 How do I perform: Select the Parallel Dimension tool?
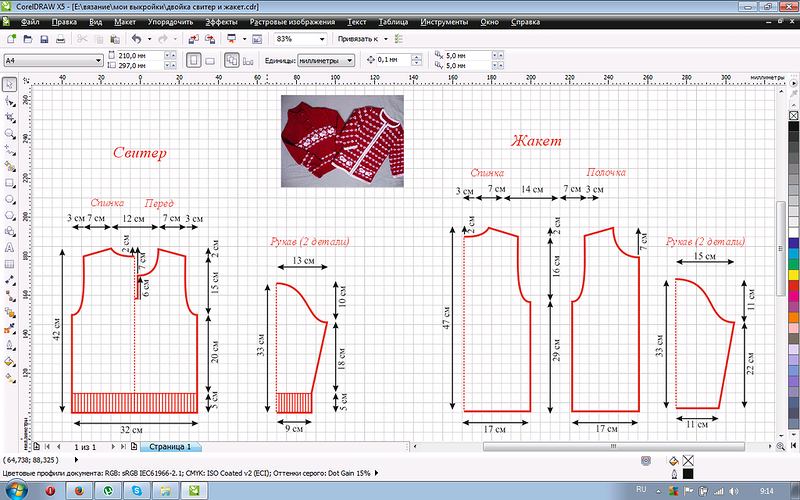point(9,281)
